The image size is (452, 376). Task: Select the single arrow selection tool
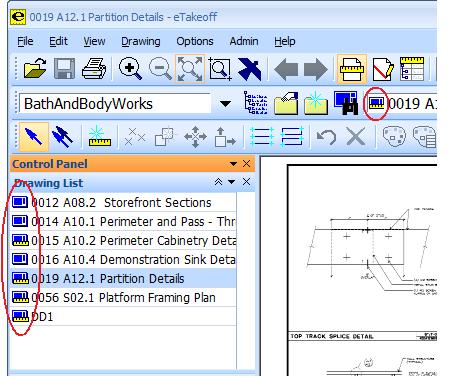click(x=34, y=137)
